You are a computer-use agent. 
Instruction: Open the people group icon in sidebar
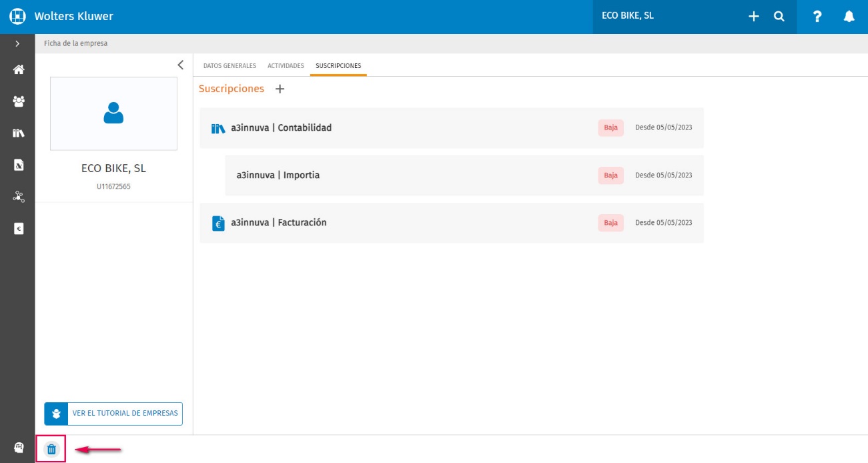coord(19,101)
